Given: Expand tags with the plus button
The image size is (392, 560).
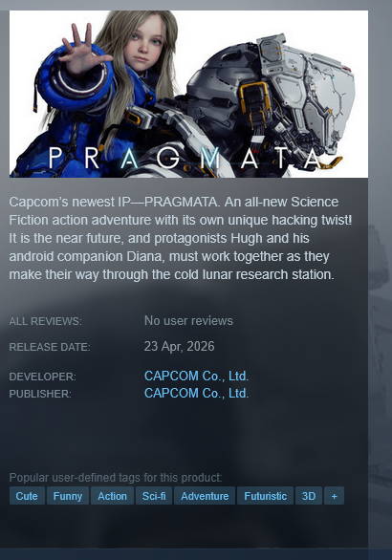Looking at the screenshot, I should 334,496.
